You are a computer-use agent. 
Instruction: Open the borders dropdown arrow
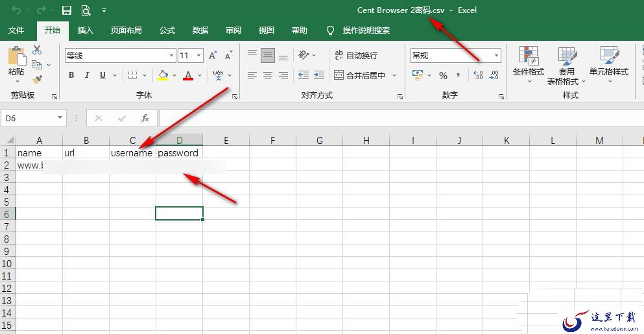[x=145, y=76]
